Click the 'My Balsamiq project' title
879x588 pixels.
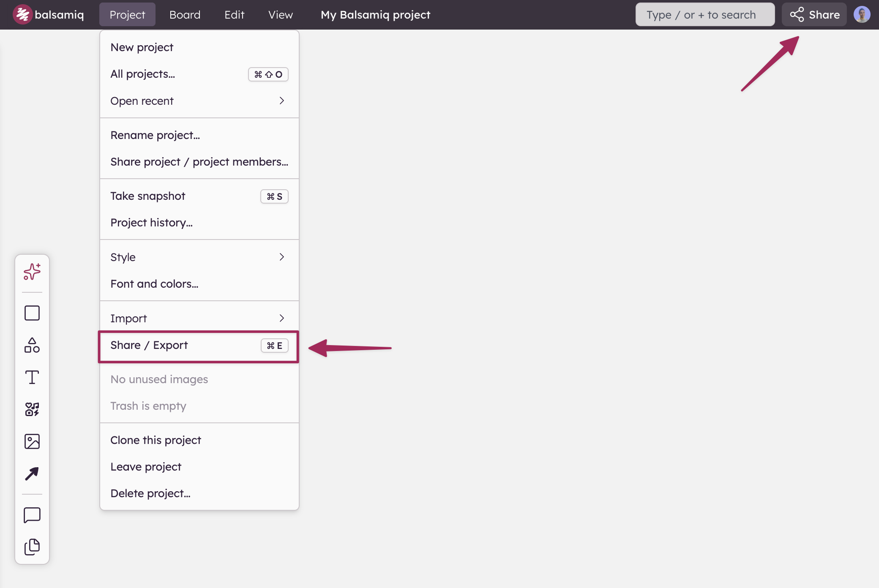pyautogui.click(x=375, y=14)
